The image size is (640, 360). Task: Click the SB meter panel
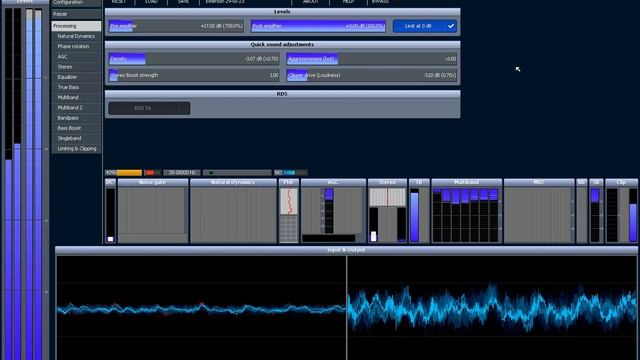[x=596, y=211]
